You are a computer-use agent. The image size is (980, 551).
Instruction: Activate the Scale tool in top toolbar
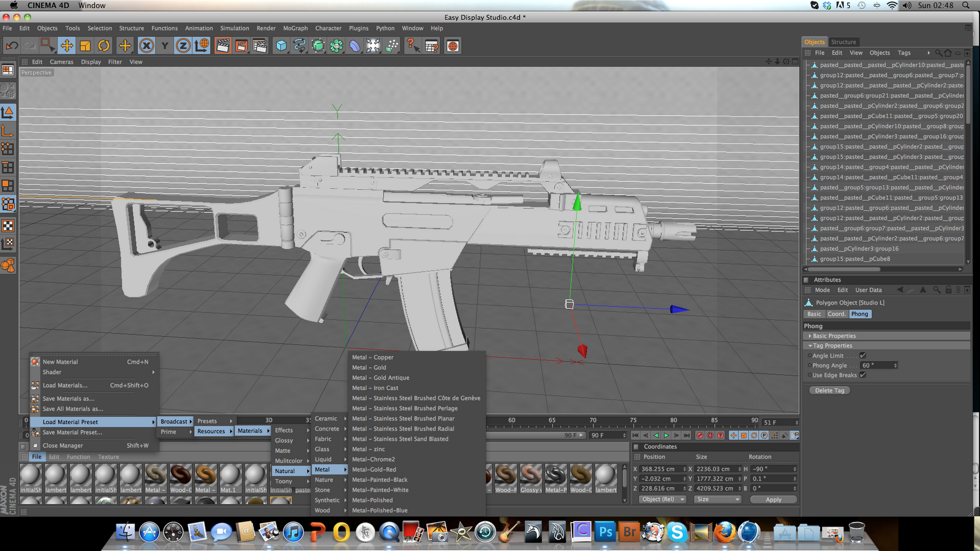[85, 45]
